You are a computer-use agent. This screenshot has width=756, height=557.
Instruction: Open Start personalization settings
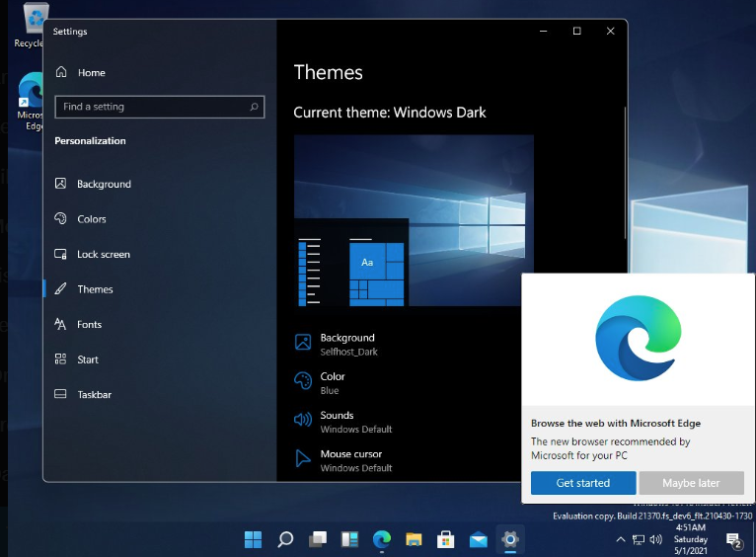click(88, 359)
